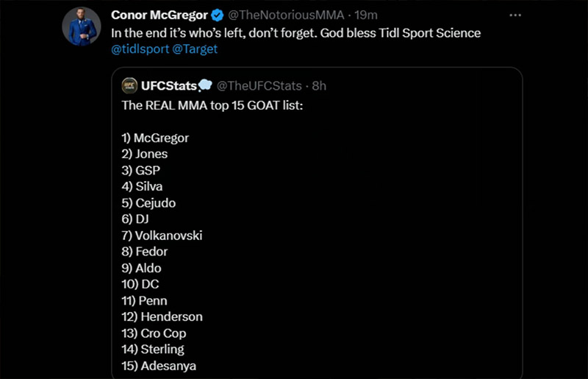Viewport: 588px width, 379px height.
Task: Follow the @Target mention link
Action: point(195,49)
